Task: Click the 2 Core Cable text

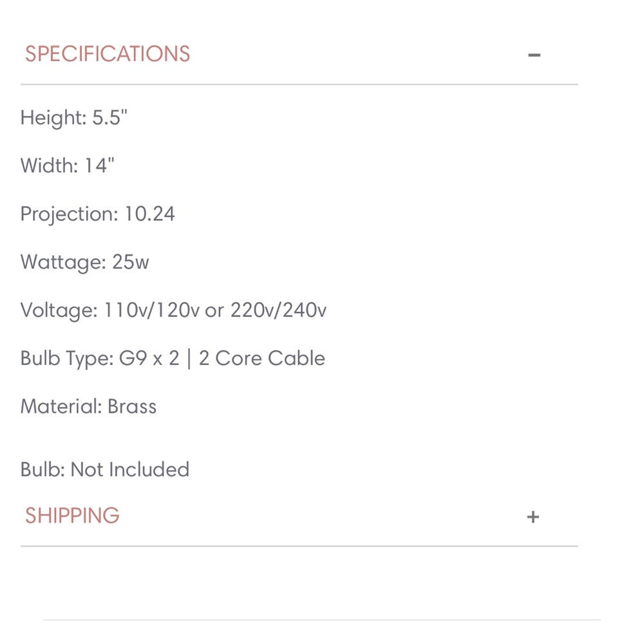Action: coord(261,358)
